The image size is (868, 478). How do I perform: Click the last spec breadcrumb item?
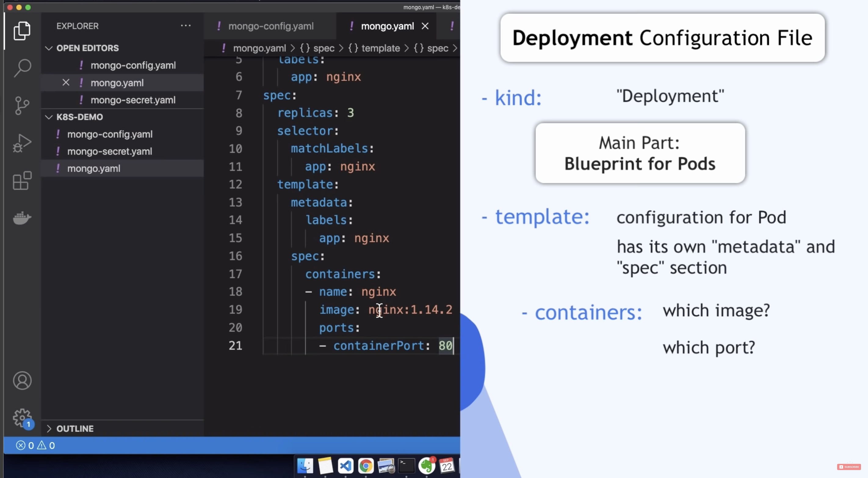tap(431, 48)
